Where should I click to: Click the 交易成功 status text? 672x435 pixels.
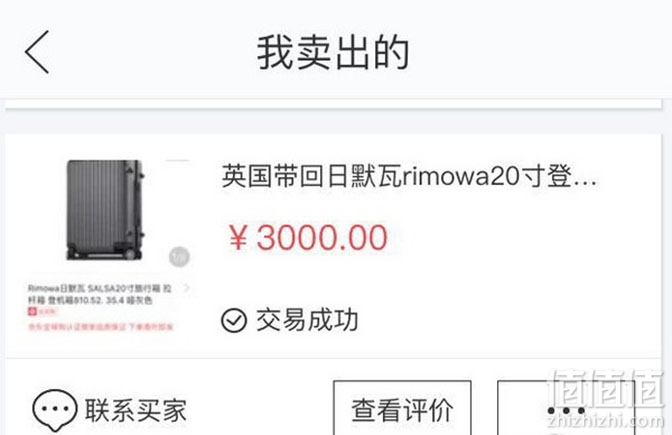tap(307, 320)
